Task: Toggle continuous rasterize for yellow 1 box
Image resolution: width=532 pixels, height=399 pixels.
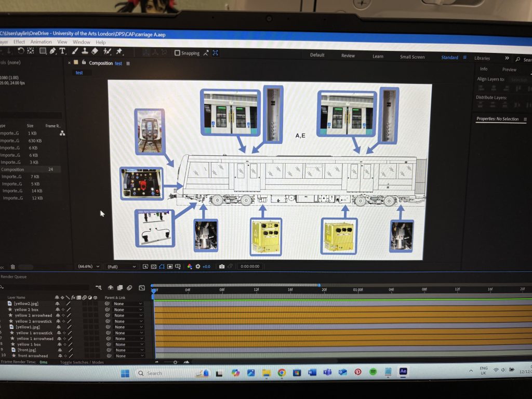Action: 65,344
